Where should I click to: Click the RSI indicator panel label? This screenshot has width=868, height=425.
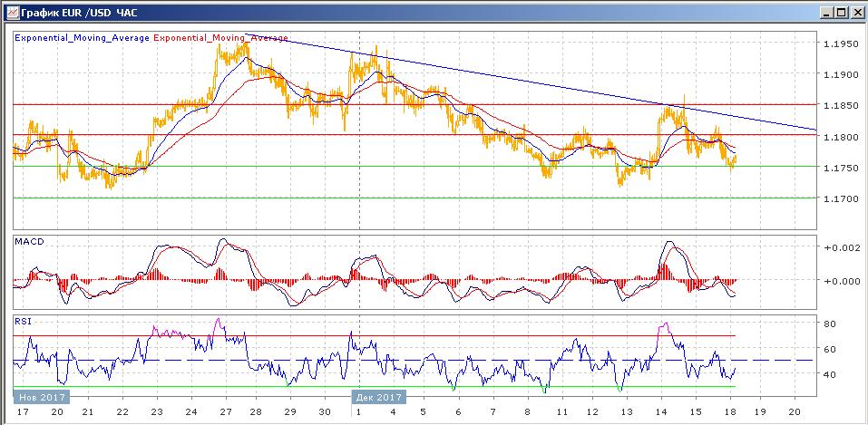click(x=24, y=320)
